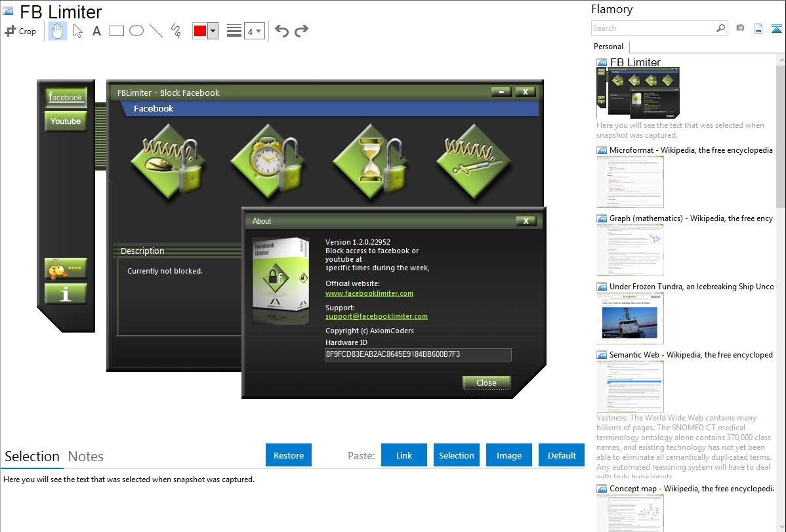Click Concept map Wikipedia snapshot title
The width and height of the screenshot is (786, 532).
pos(691,488)
